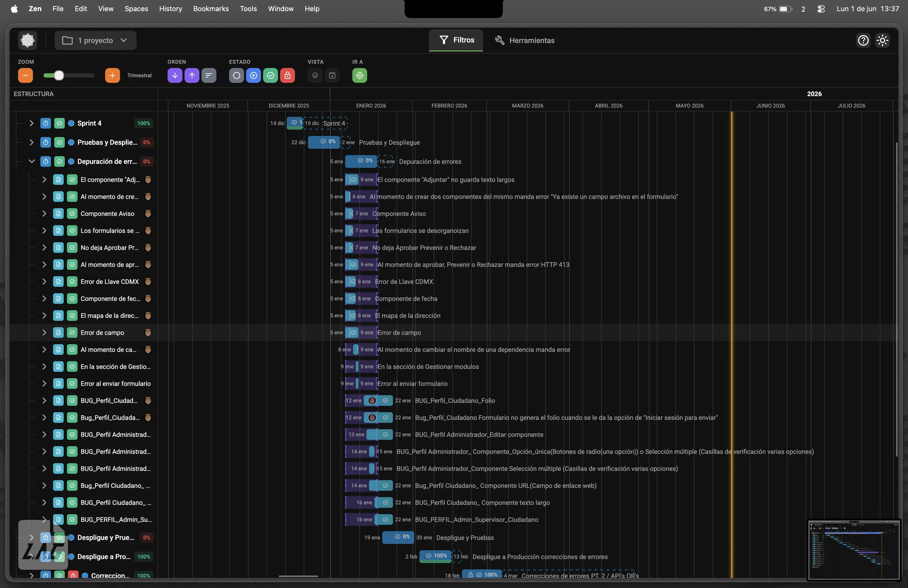Click the Trimestral zoom label
Image resolution: width=908 pixels, height=588 pixels.
coord(139,76)
